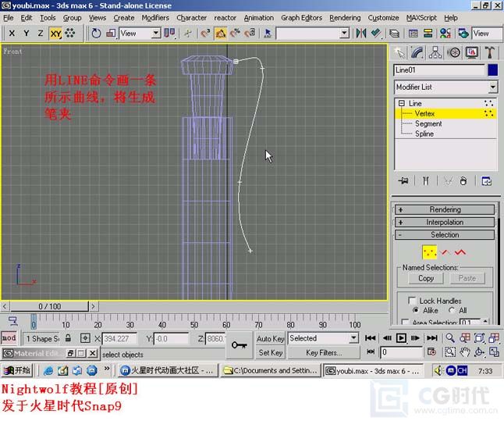Play the animation

(x=401, y=338)
